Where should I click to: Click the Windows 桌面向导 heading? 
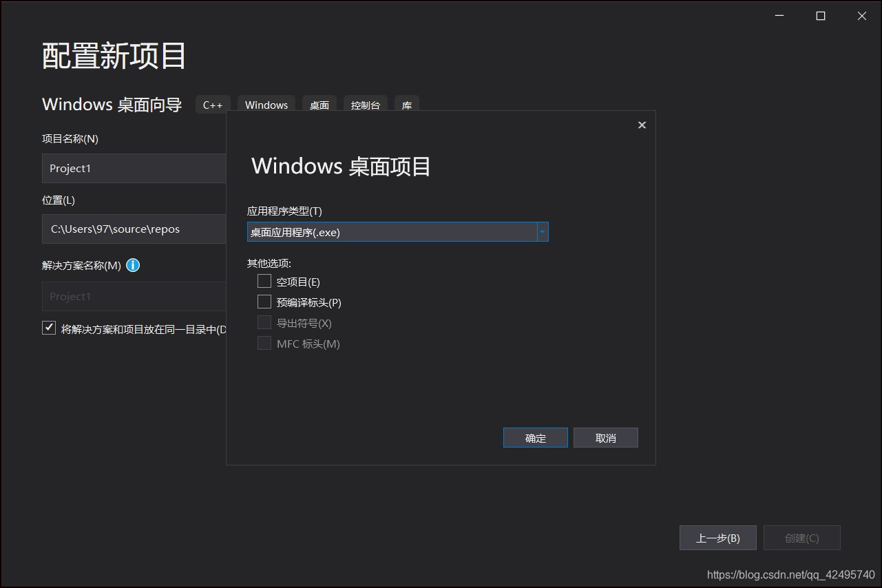coord(112,105)
